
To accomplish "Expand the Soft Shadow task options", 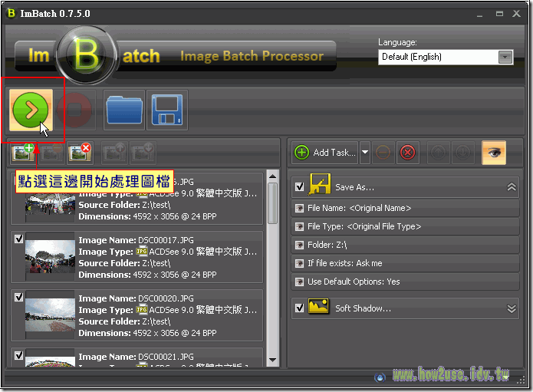I will [x=512, y=308].
